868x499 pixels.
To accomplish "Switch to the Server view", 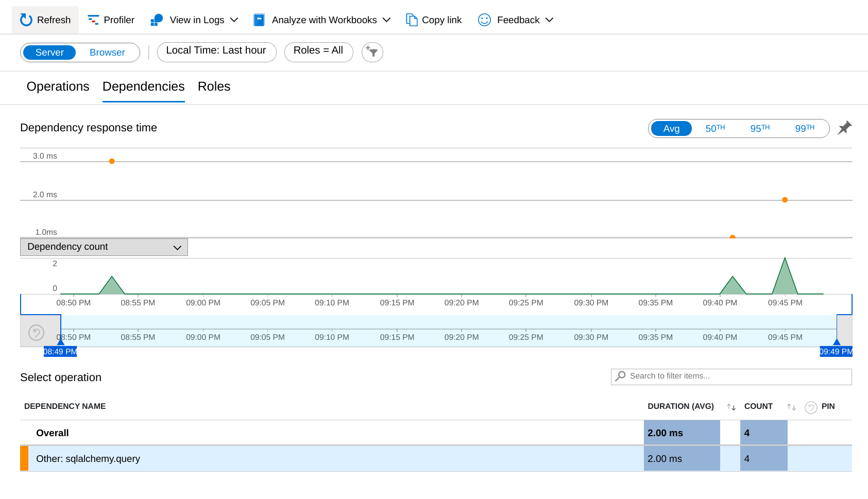I will click(49, 52).
